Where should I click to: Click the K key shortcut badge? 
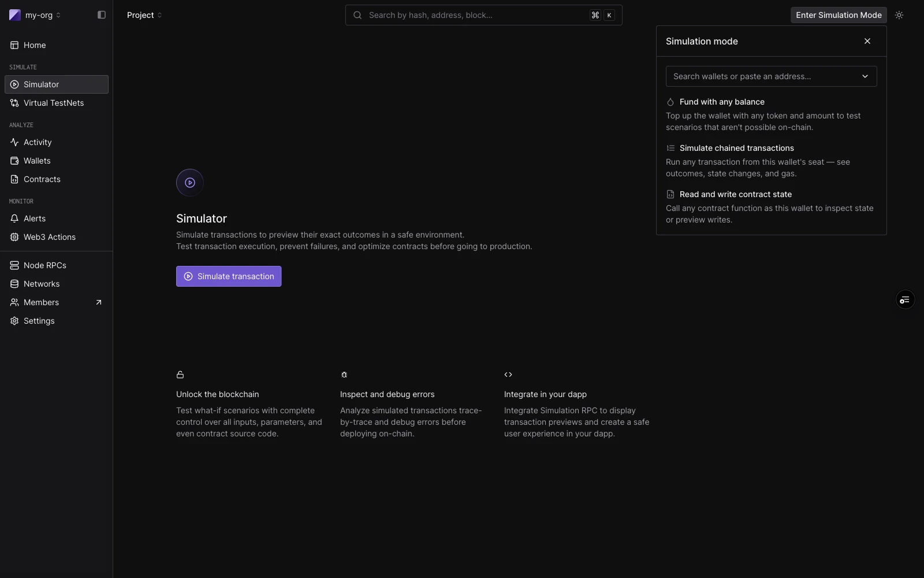(x=609, y=15)
